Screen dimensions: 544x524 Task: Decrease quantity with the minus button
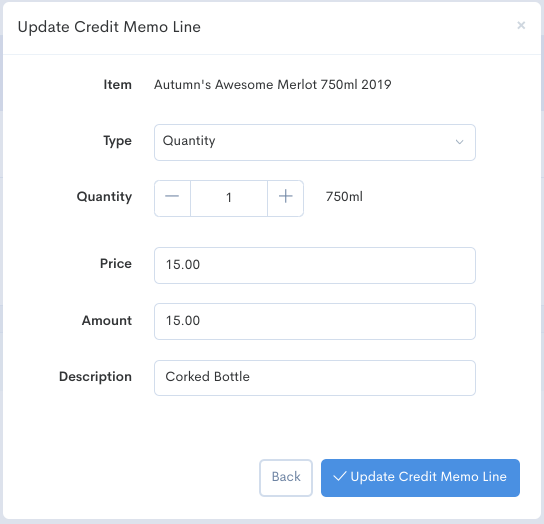point(172,198)
